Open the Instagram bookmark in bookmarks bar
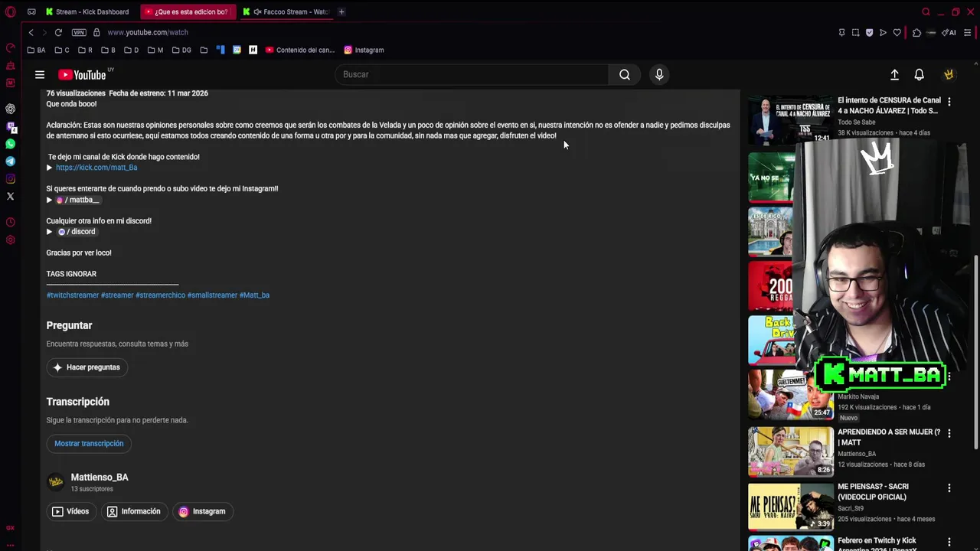Image resolution: width=980 pixels, height=551 pixels. (x=364, y=50)
